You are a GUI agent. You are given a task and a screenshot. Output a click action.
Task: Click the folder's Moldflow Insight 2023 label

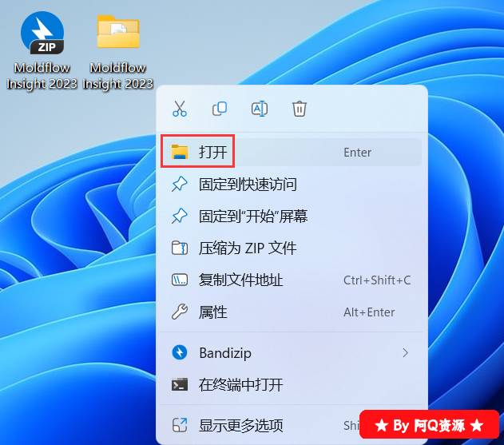click(x=118, y=76)
